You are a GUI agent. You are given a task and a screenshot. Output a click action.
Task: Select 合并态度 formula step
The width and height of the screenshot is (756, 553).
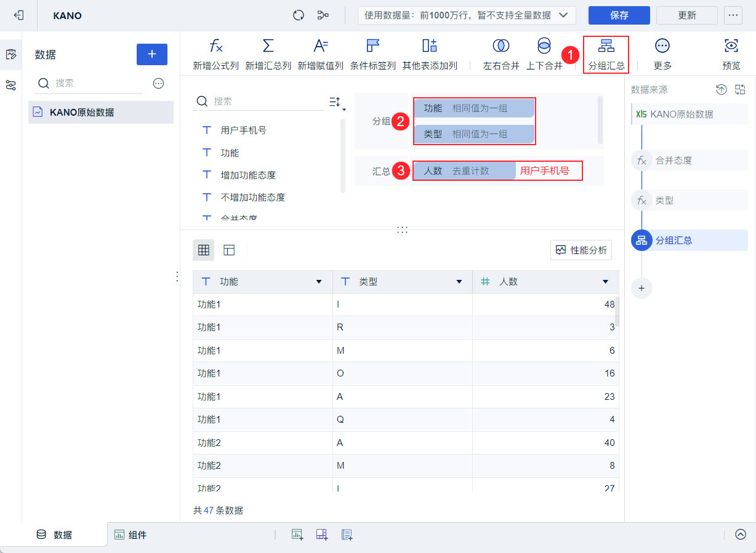click(x=690, y=160)
